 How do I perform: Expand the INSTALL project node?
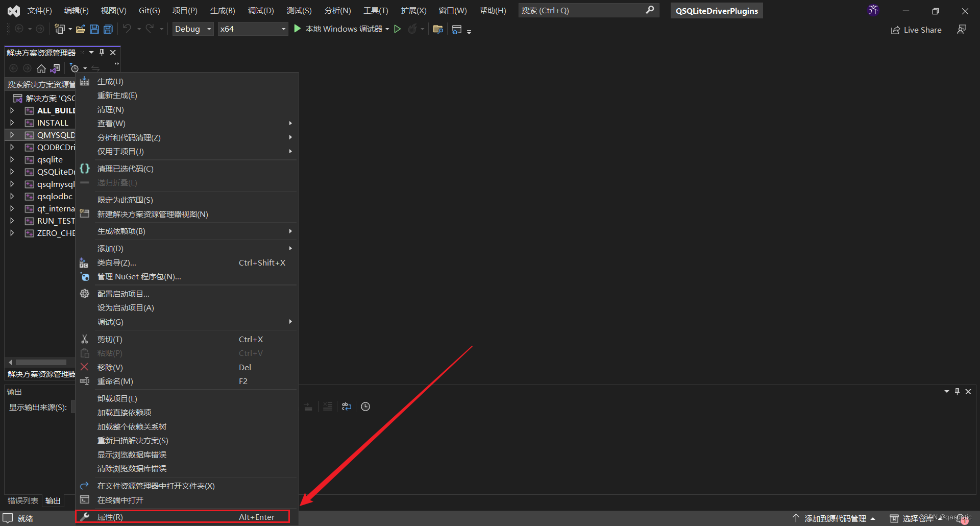[12, 123]
